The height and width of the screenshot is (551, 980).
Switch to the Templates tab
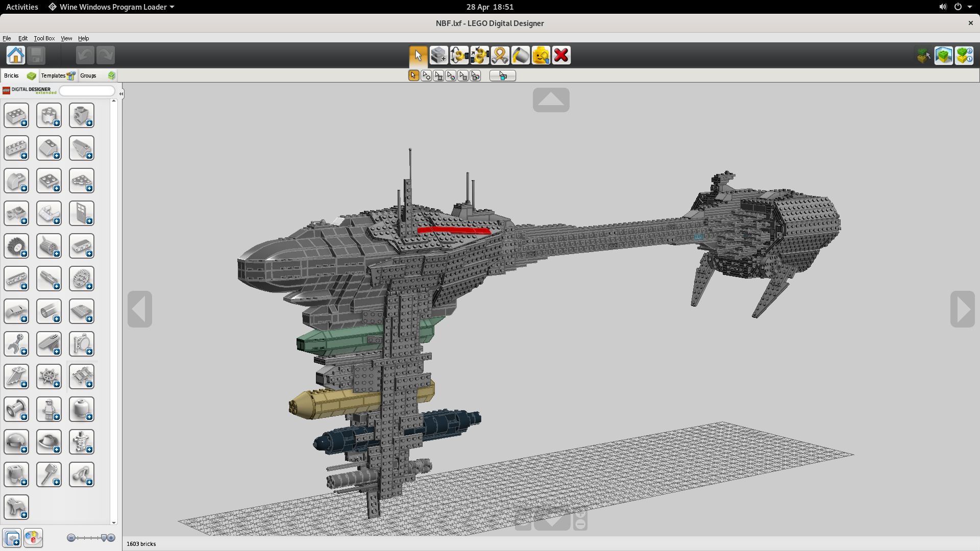(x=54, y=74)
